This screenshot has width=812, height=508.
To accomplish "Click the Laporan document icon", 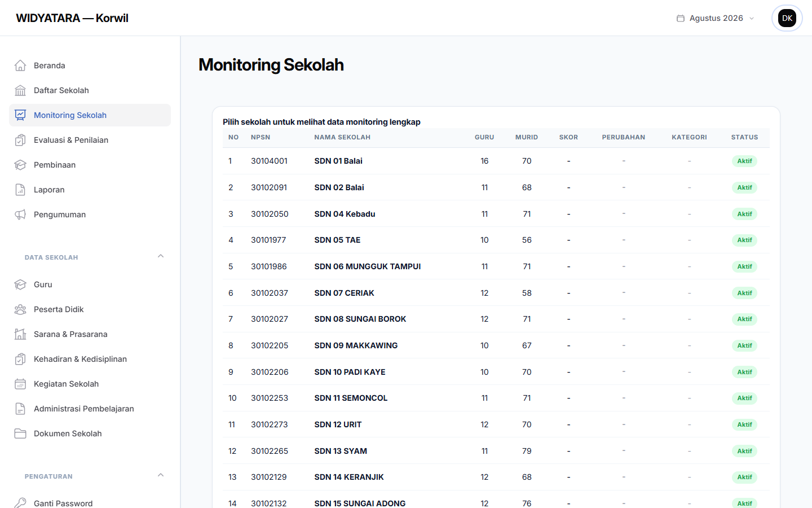I will pos(20,190).
